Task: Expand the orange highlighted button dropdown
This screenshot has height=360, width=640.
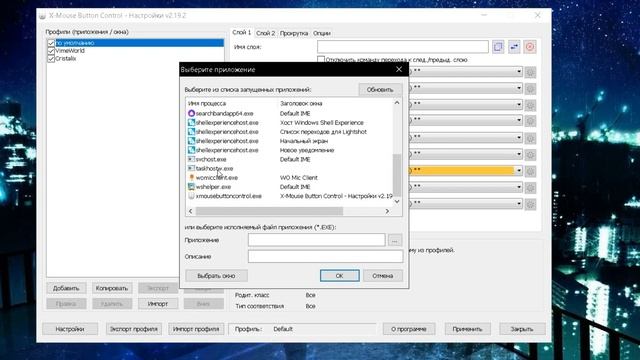Action: 519,171
